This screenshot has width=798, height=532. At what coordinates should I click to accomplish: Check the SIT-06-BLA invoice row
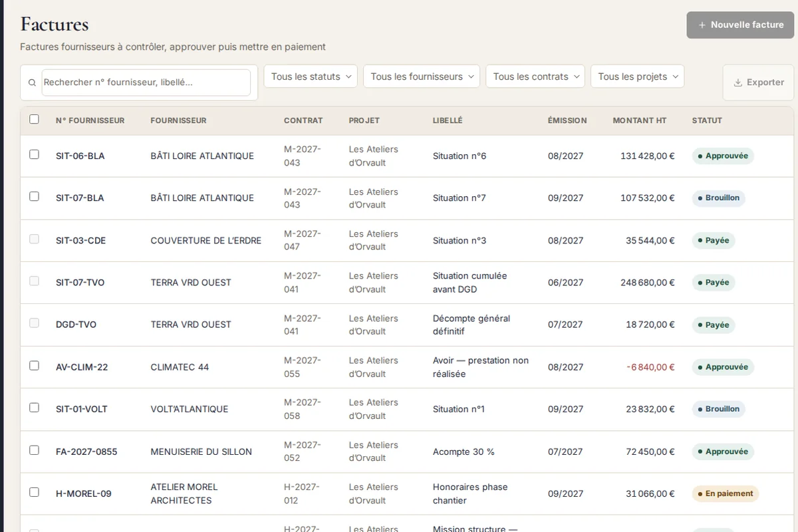click(x=34, y=154)
